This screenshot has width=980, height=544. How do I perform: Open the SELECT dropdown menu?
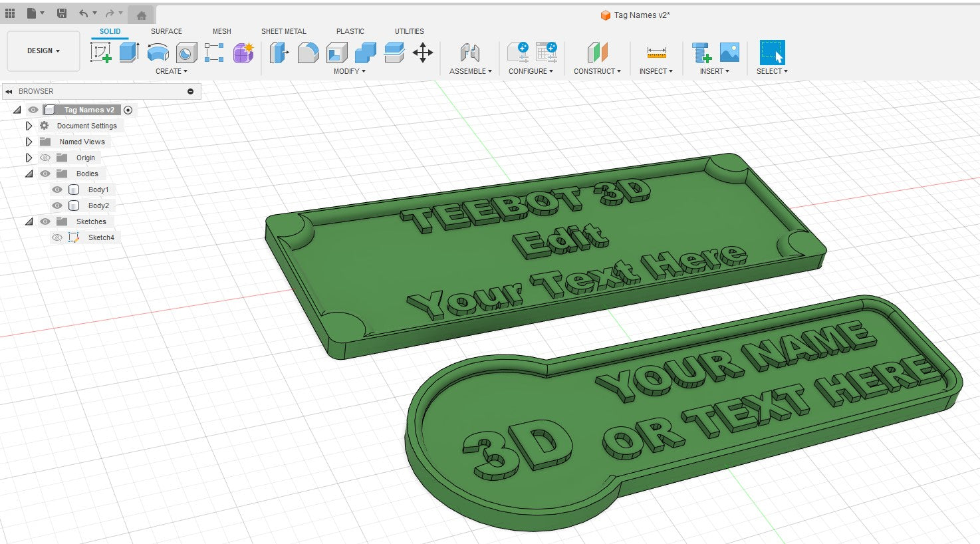pyautogui.click(x=772, y=71)
